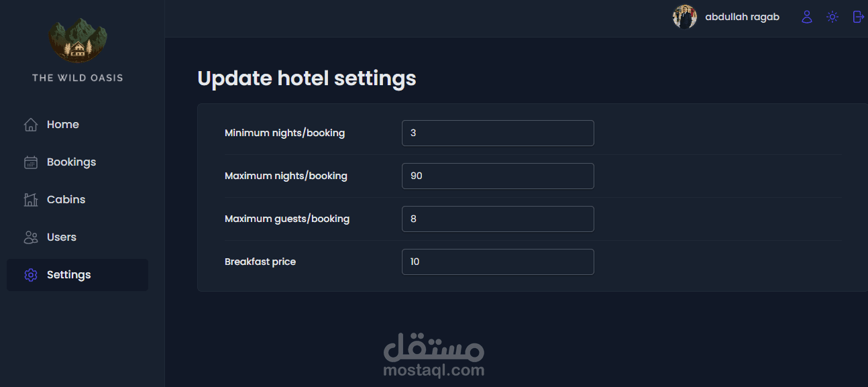Focus the Minimum nights/booking input field

498,133
